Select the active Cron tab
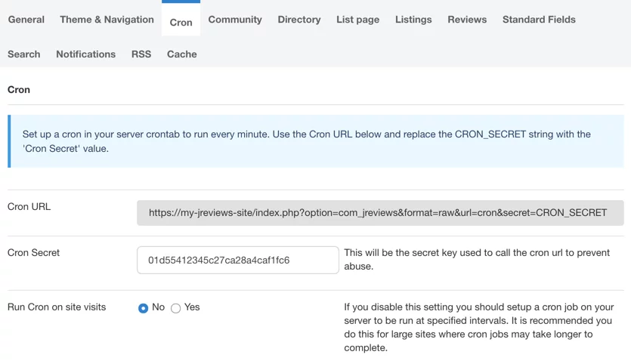631x364 pixels. click(181, 23)
